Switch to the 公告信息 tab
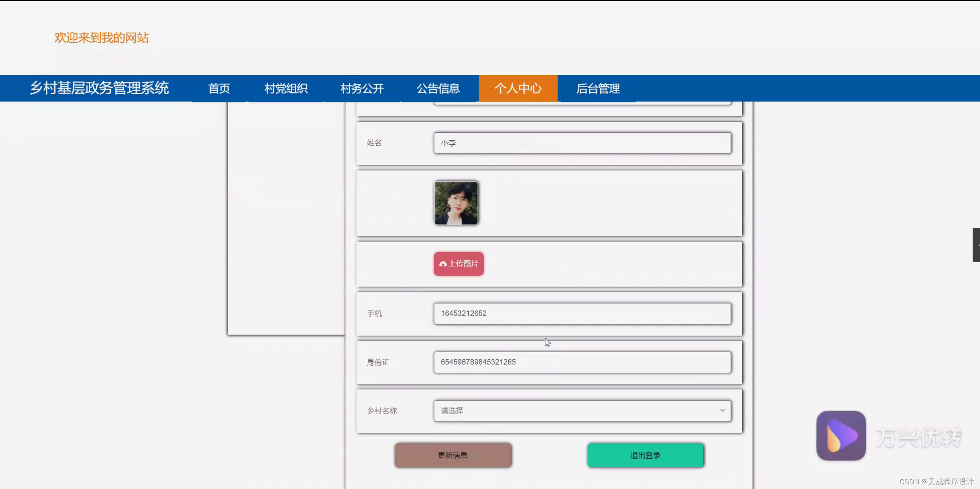This screenshot has height=489, width=980. 439,88
